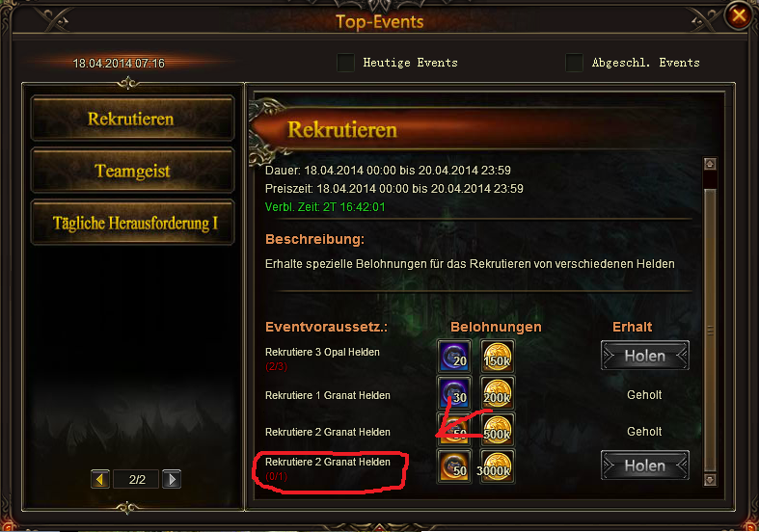Screen dimensions: 759x532
Task: Close the Top-Events window
Action: pyautogui.click(x=739, y=16)
